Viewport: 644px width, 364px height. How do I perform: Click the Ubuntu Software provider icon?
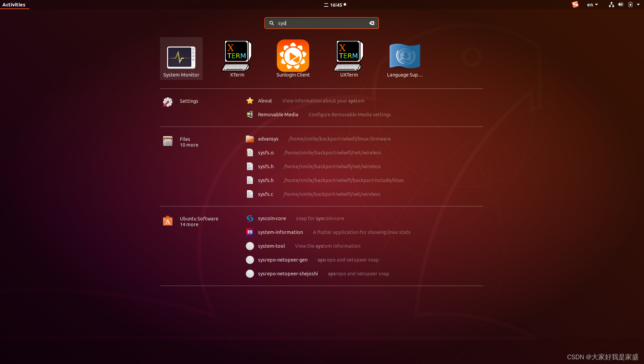[168, 221]
